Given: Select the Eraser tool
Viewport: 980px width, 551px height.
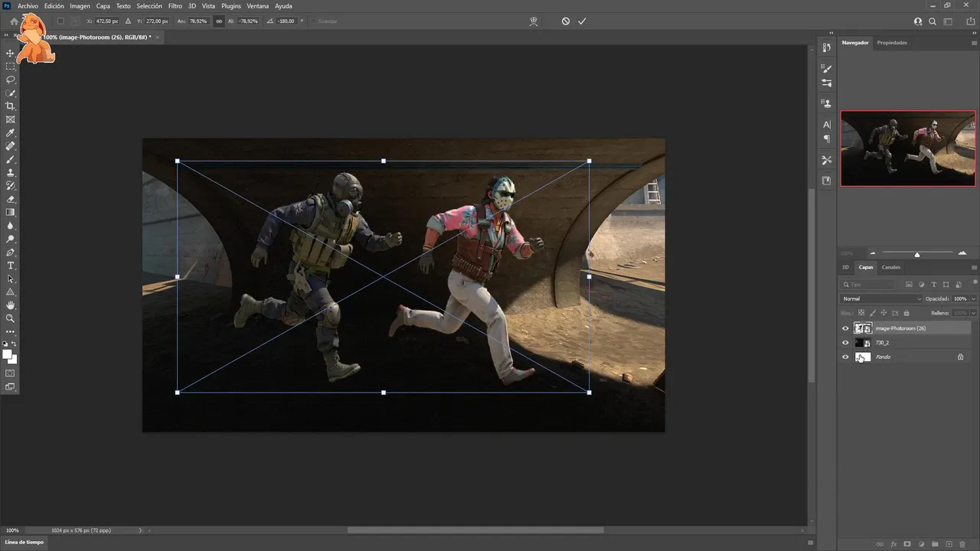Looking at the screenshot, I should 11,199.
